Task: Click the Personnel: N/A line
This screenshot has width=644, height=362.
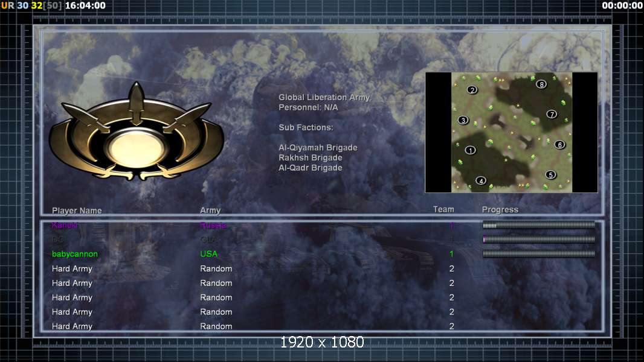Action: pyautogui.click(x=308, y=107)
